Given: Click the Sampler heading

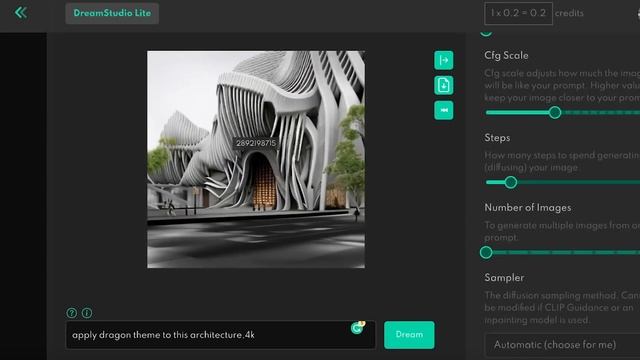Looking at the screenshot, I should 504,278.
